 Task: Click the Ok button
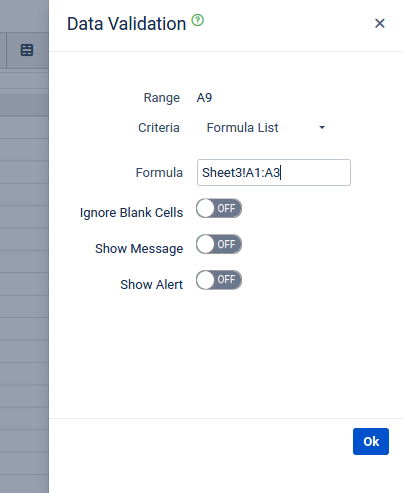371,441
